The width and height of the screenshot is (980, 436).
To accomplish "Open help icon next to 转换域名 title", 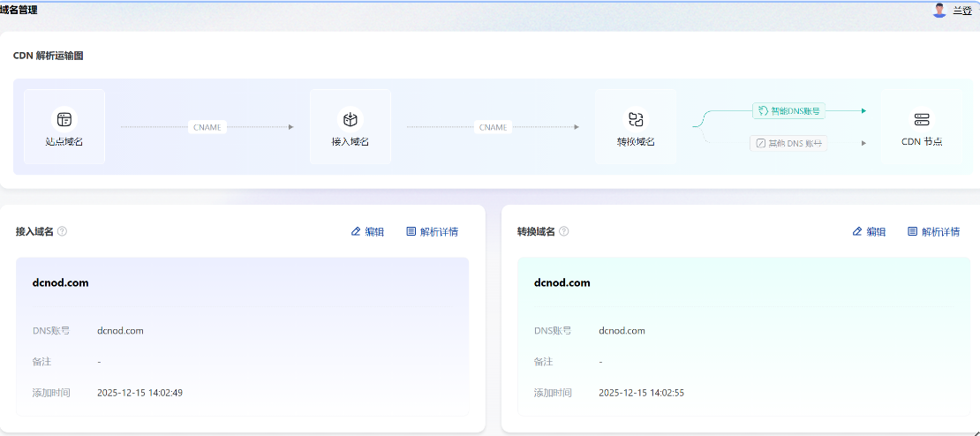I will pos(563,231).
